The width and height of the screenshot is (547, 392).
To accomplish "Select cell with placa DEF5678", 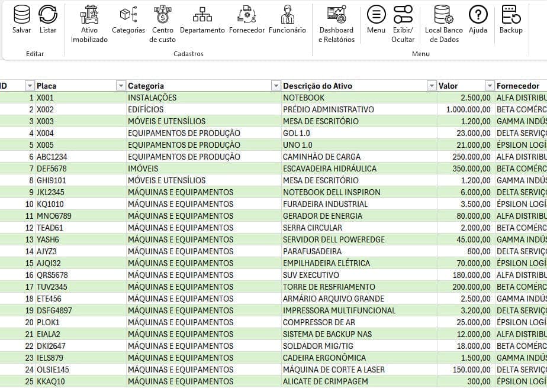I will coord(81,169).
